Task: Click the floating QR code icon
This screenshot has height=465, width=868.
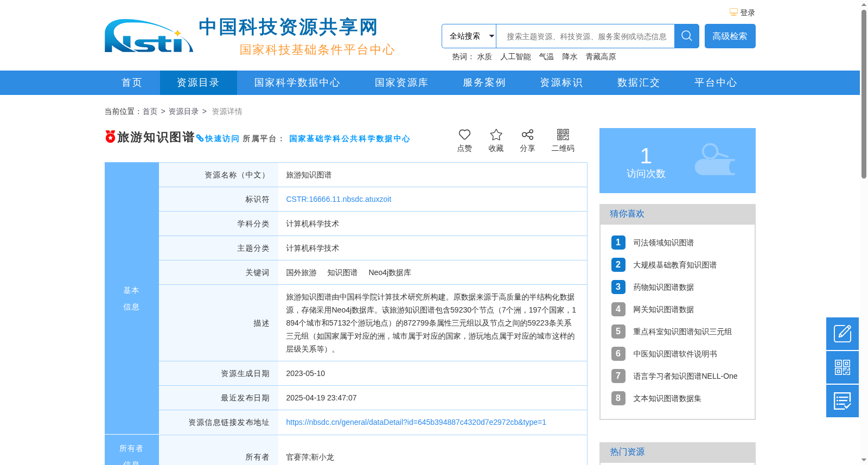Action: point(843,367)
